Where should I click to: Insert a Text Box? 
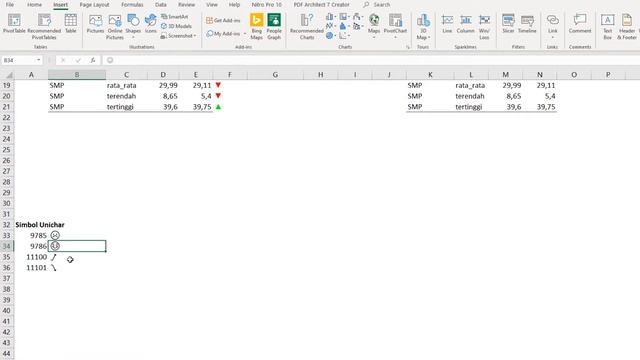[x=607, y=26]
